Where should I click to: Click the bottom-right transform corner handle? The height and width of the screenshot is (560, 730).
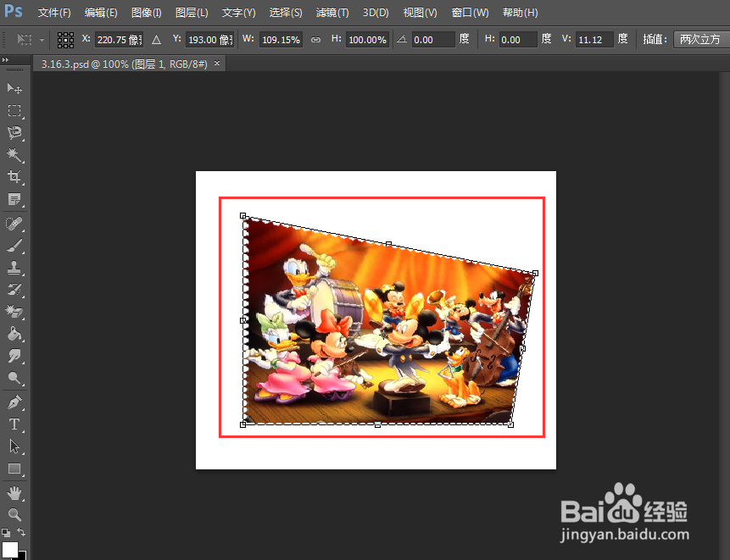pos(510,424)
